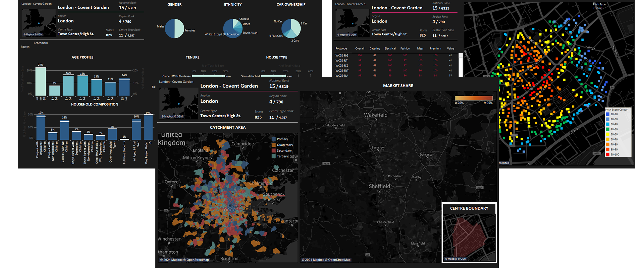This screenshot has height=268, width=644.
Task: Click the Overall column header
Action: (360, 49)
